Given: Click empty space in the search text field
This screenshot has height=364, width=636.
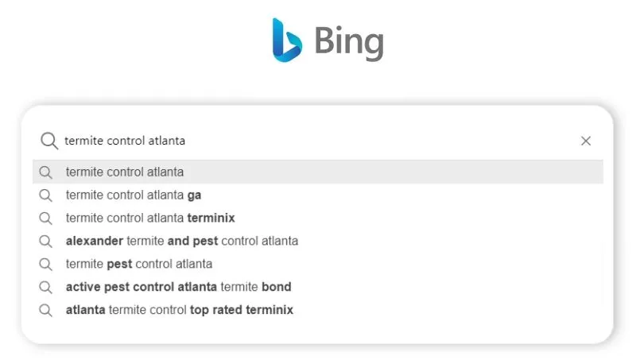Looking at the screenshot, I should pyautogui.click(x=382, y=141).
